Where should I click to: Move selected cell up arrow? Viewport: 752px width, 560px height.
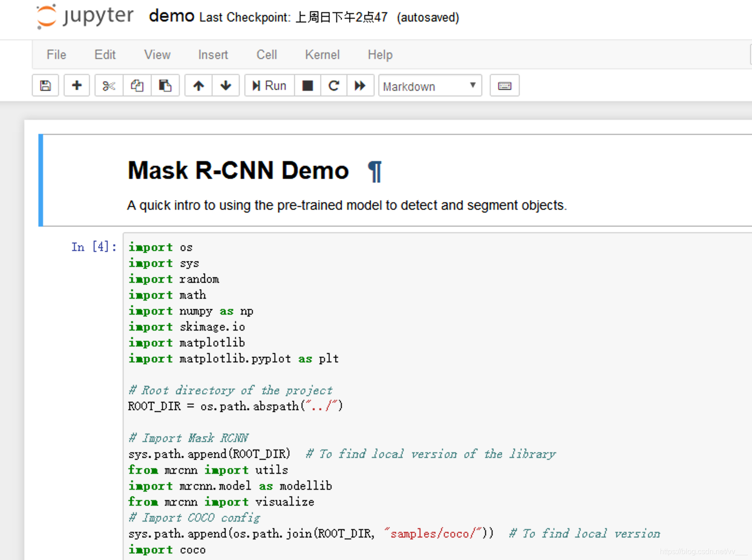(199, 86)
